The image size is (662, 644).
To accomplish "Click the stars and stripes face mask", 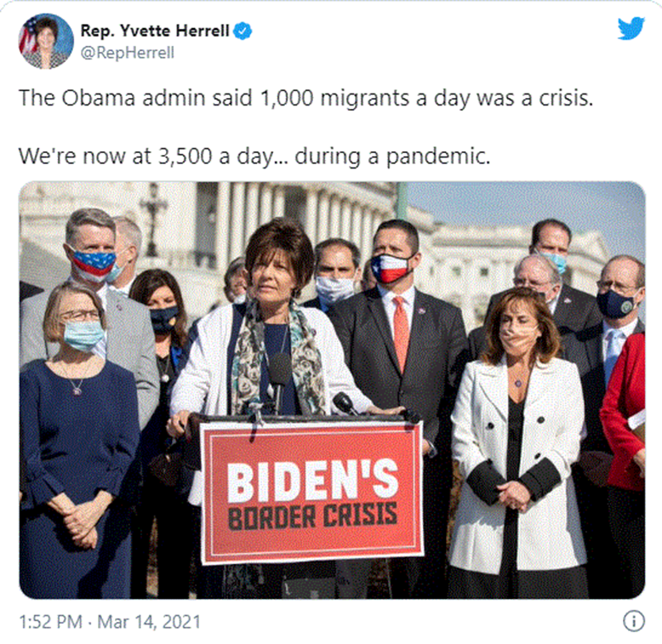I will [x=93, y=263].
